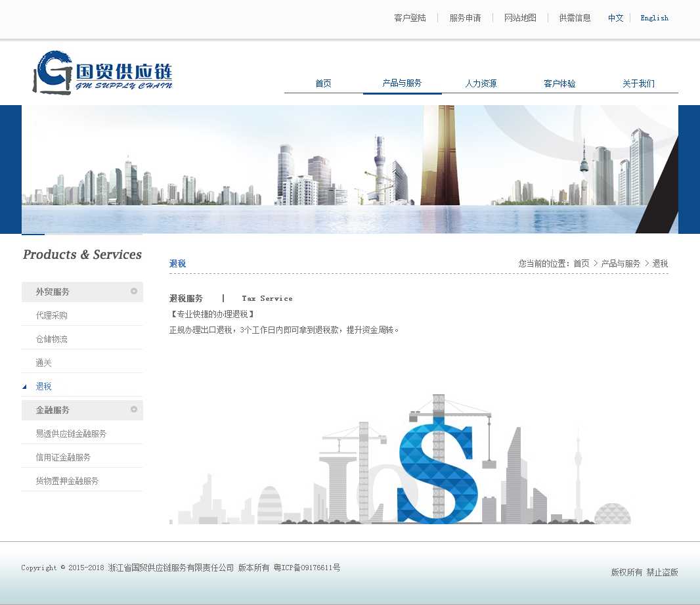Visit the 网站地图 link
The width and height of the screenshot is (700, 605).
[x=520, y=18]
